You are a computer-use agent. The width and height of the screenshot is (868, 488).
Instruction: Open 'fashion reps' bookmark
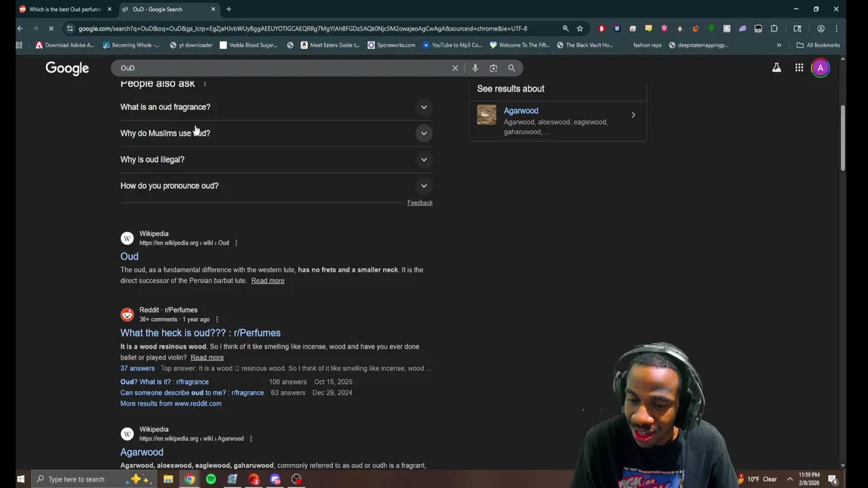pos(647,45)
